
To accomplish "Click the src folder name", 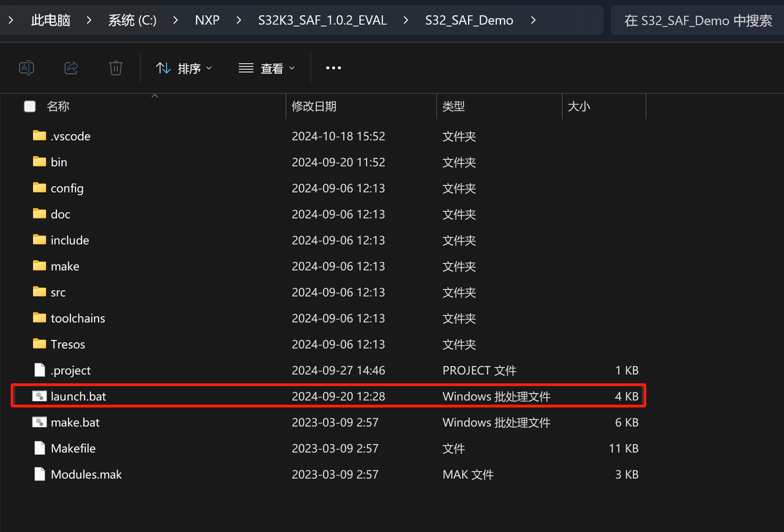I will click(x=58, y=292).
